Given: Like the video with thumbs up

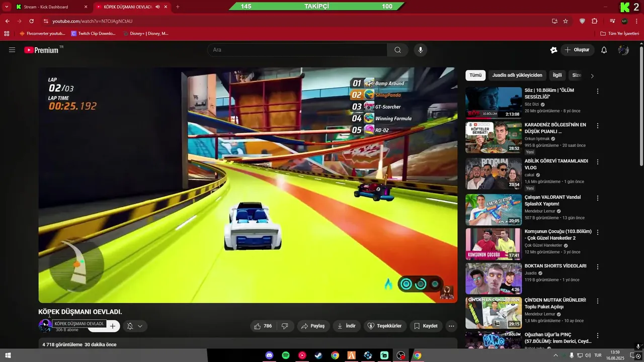Looking at the screenshot, I should click(263, 326).
